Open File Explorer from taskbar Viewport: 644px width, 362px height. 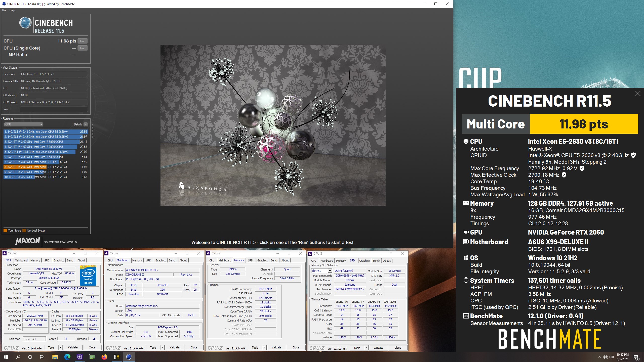click(55, 357)
